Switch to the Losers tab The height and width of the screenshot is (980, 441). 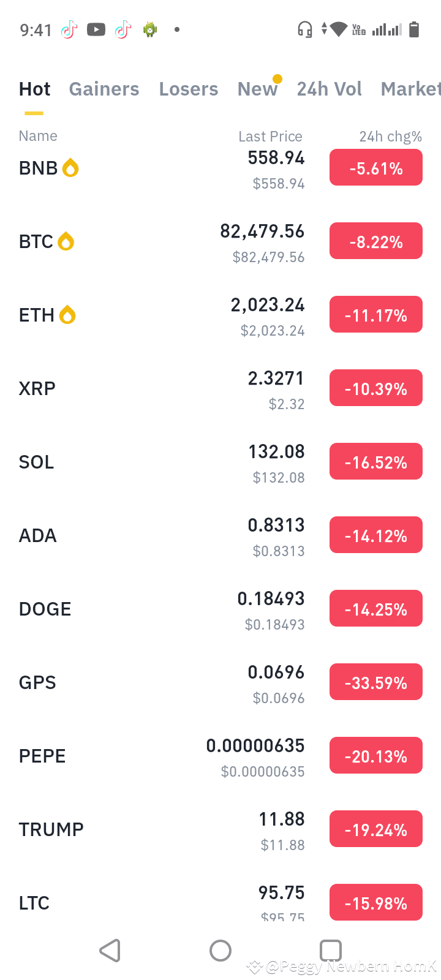click(189, 89)
